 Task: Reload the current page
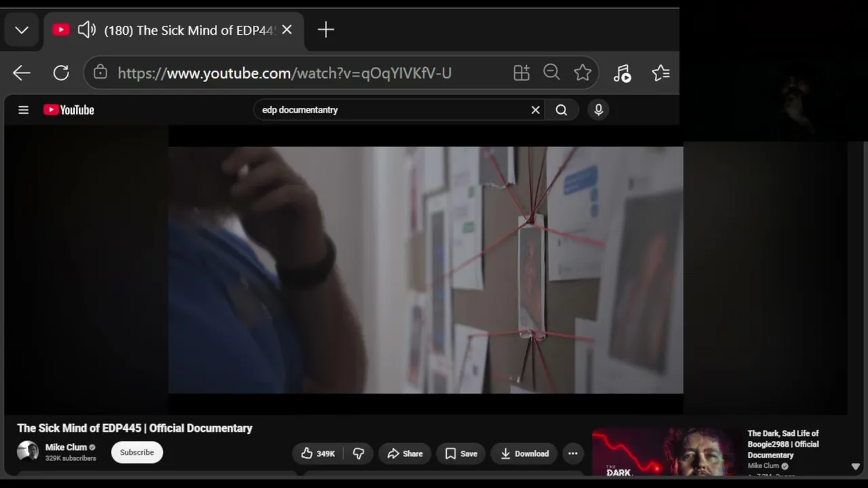coord(61,73)
